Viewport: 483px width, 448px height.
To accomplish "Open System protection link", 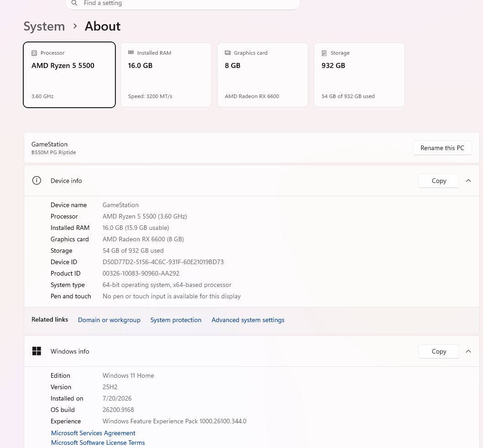I will click(176, 320).
